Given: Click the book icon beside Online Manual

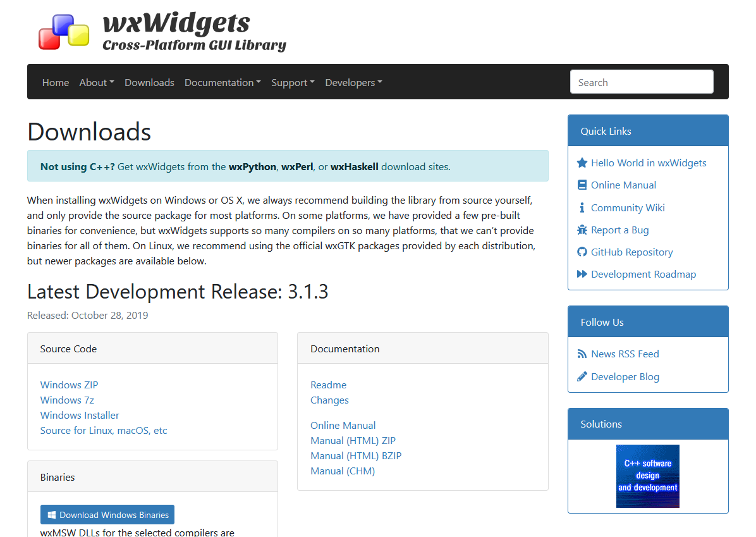Looking at the screenshot, I should [x=582, y=185].
